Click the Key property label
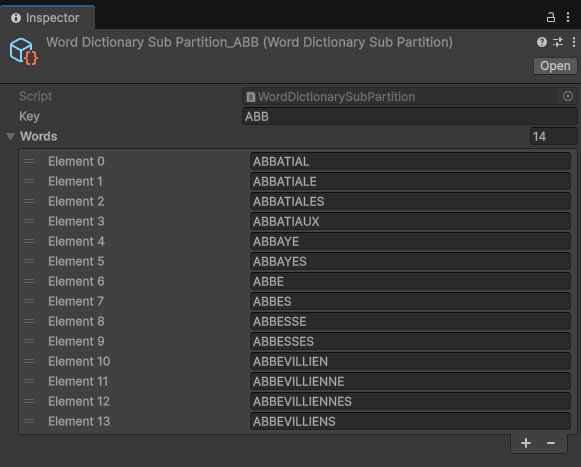581x467 pixels. [x=29, y=116]
